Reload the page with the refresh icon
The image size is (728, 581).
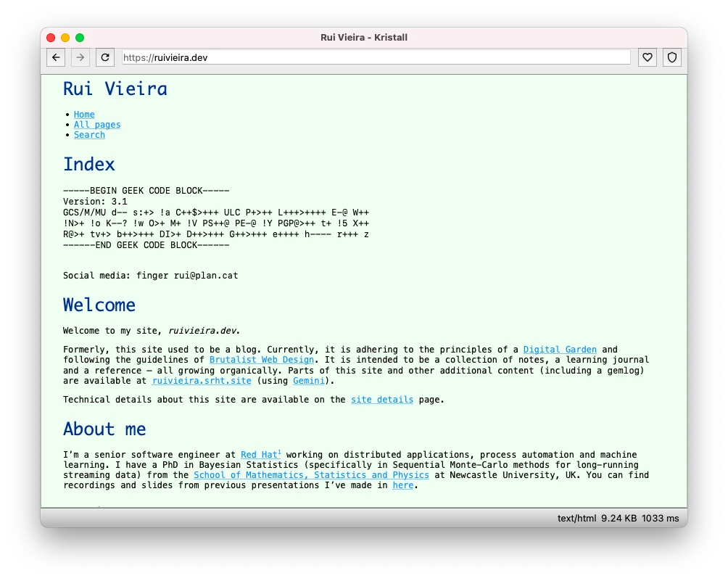point(105,57)
